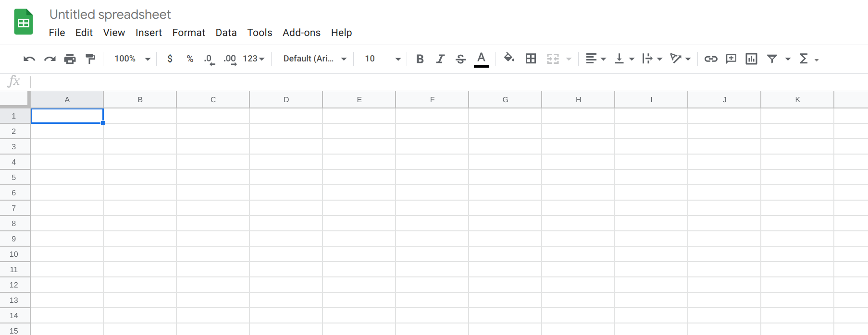Open the zoom 100% dropdown

tap(132, 59)
